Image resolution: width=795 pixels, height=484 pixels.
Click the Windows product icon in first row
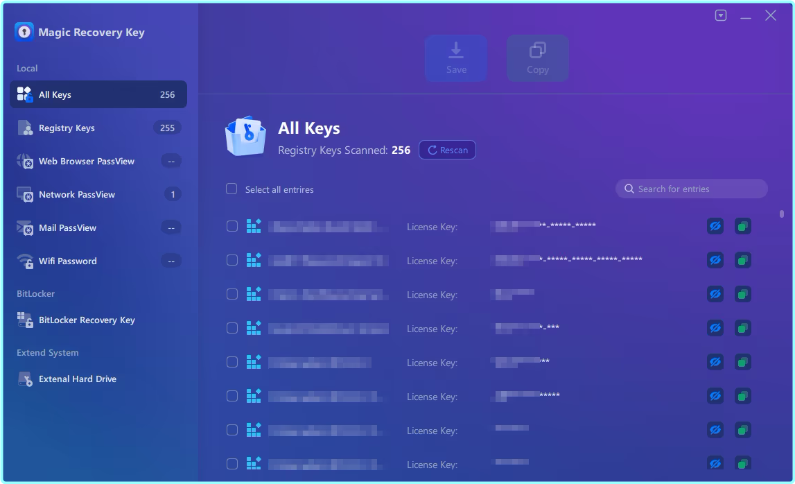[254, 226]
